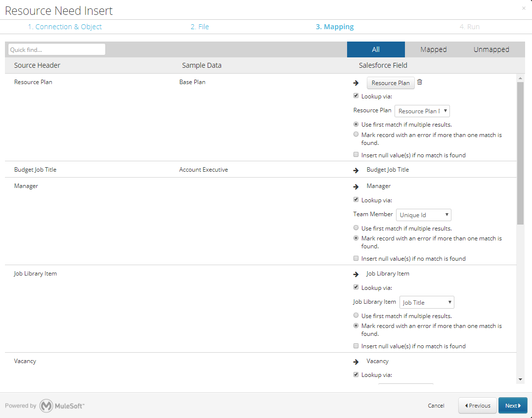Select 'Use first match' radio for Manager
The image size is (532, 418).
point(356,228)
